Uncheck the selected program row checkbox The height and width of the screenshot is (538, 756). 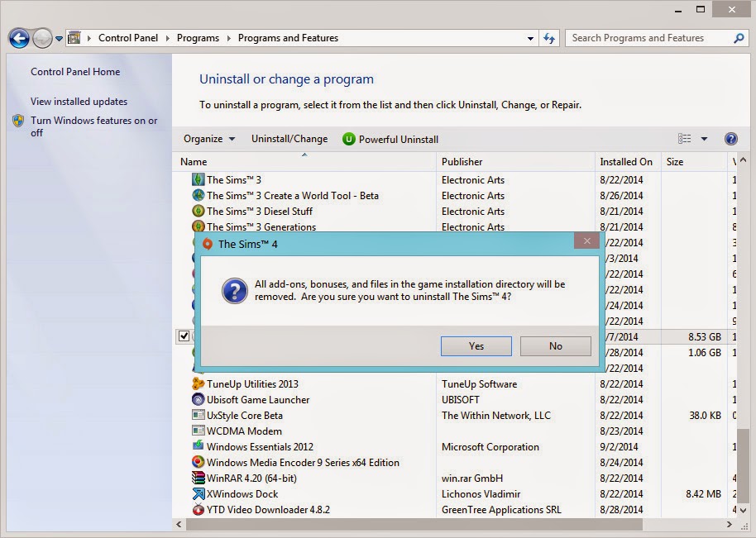184,336
